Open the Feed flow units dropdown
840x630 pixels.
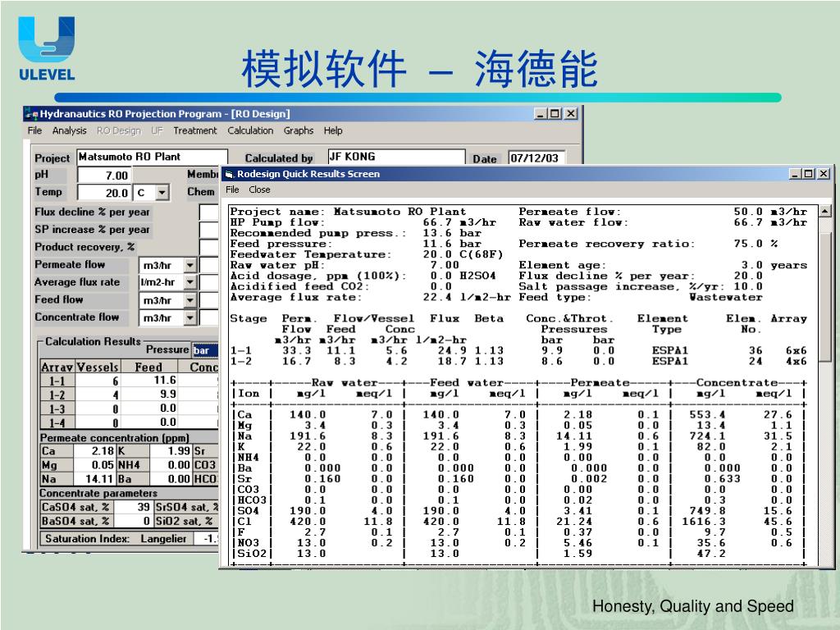(190, 300)
